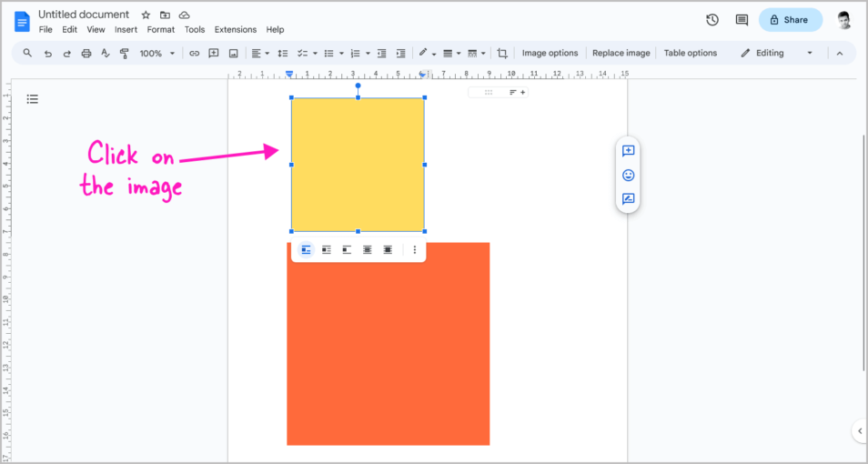868x464 pixels.
Task: Open the Extensions menu
Action: pyautogui.click(x=236, y=30)
